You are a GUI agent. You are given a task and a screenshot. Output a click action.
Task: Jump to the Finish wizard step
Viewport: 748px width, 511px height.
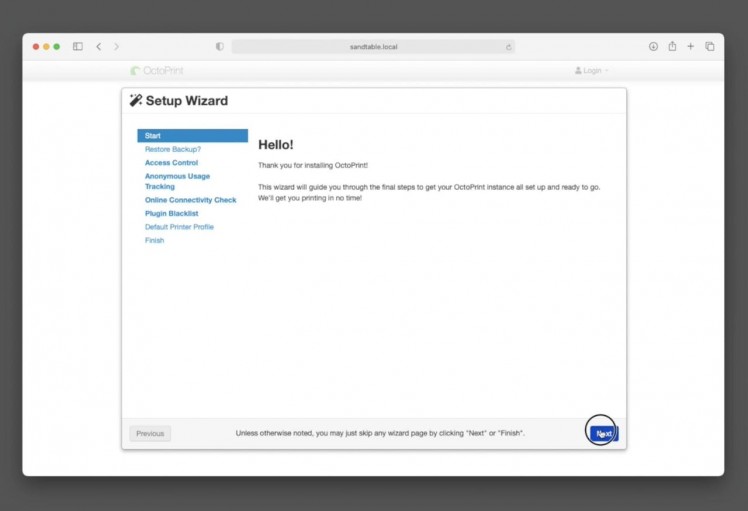click(155, 240)
